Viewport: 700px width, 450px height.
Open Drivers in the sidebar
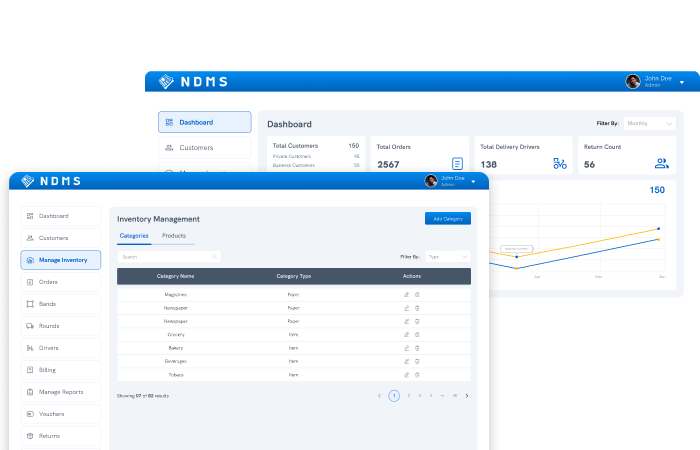pos(60,348)
